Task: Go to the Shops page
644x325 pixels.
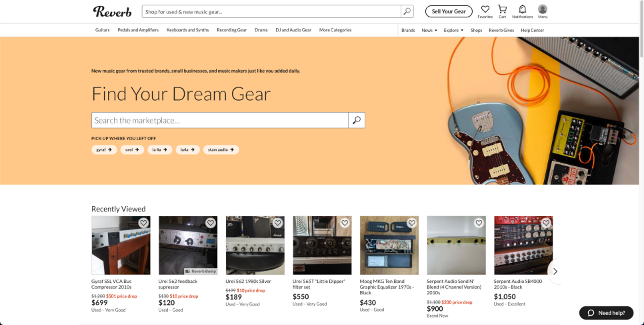Action: tap(477, 30)
